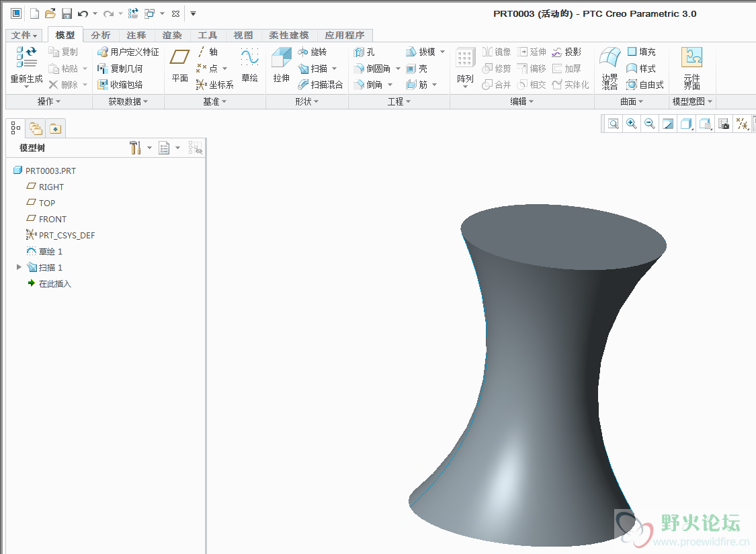Open the 形状 group dropdown

tap(306, 101)
